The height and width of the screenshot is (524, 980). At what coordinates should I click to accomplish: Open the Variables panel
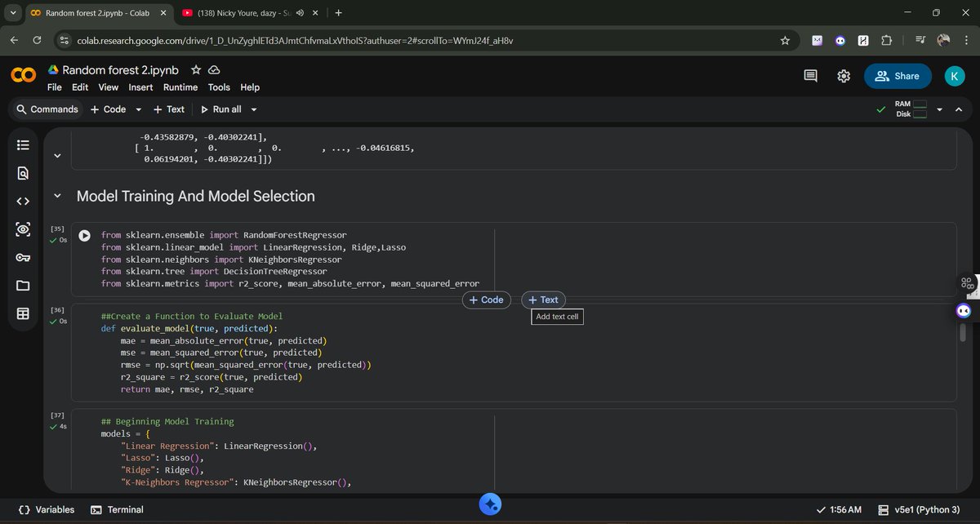[x=47, y=509]
